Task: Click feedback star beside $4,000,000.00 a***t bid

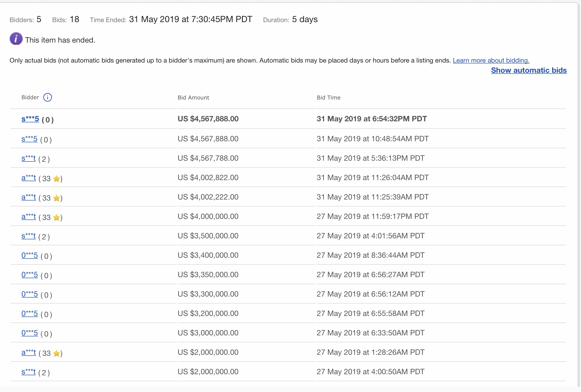Action: [x=56, y=217]
